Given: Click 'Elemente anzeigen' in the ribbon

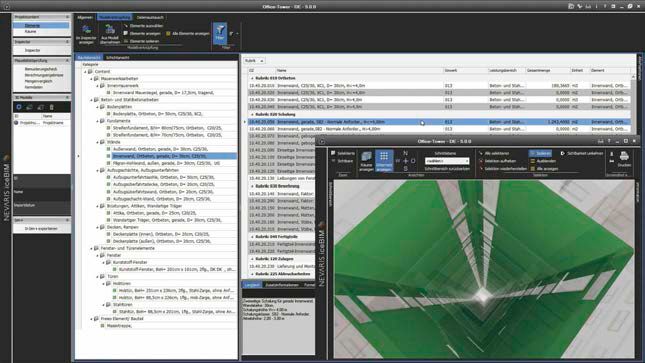Looking at the screenshot, I should tap(142, 33).
